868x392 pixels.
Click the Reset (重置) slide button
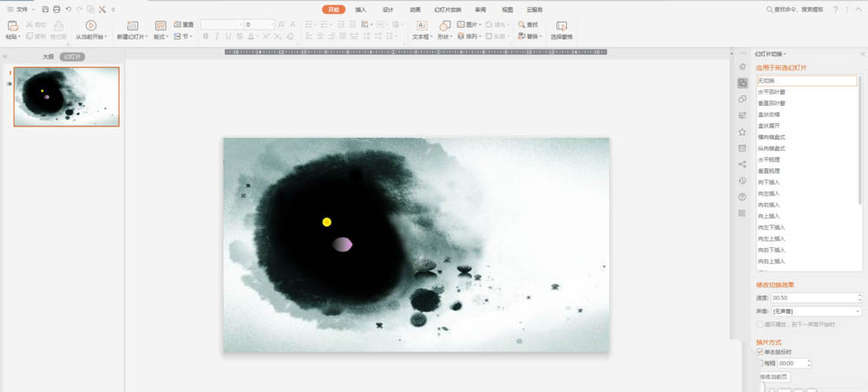click(x=184, y=25)
